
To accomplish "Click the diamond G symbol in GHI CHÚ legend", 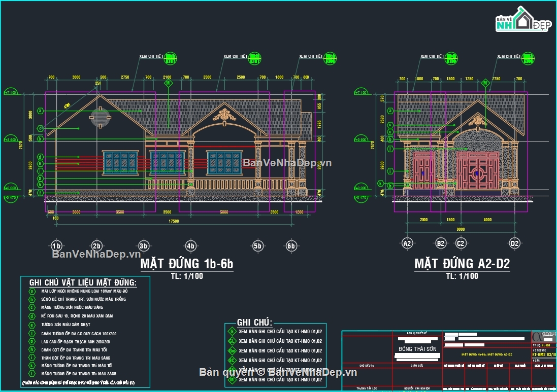I will pos(232,332).
